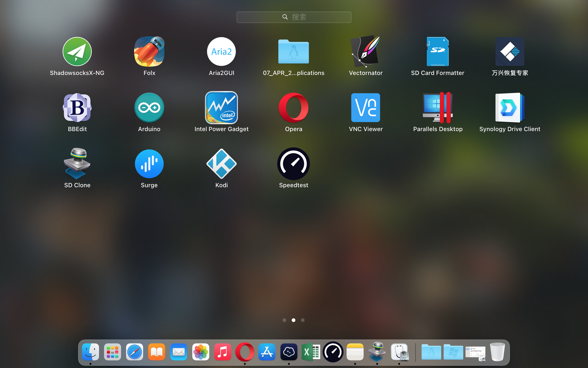Launch Opera from the Launchpad grid
588x368 pixels.
click(294, 108)
